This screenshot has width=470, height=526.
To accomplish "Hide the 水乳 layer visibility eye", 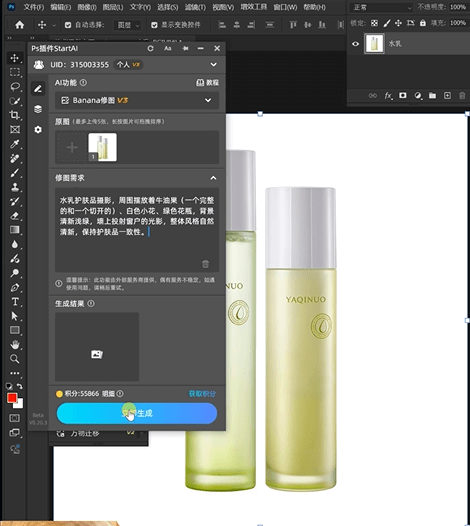I will 356,44.
